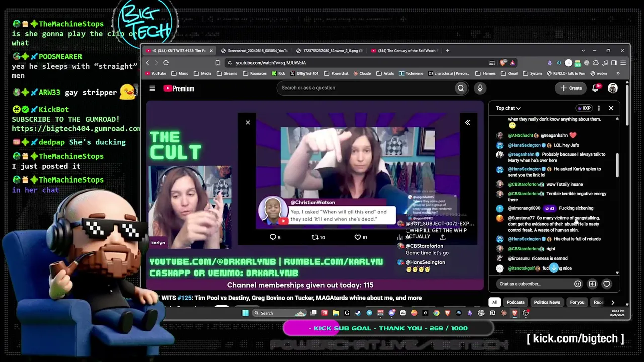The width and height of the screenshot is (644, 362).
Task: Open the Kick bookmark
Action: pos(278,73)
